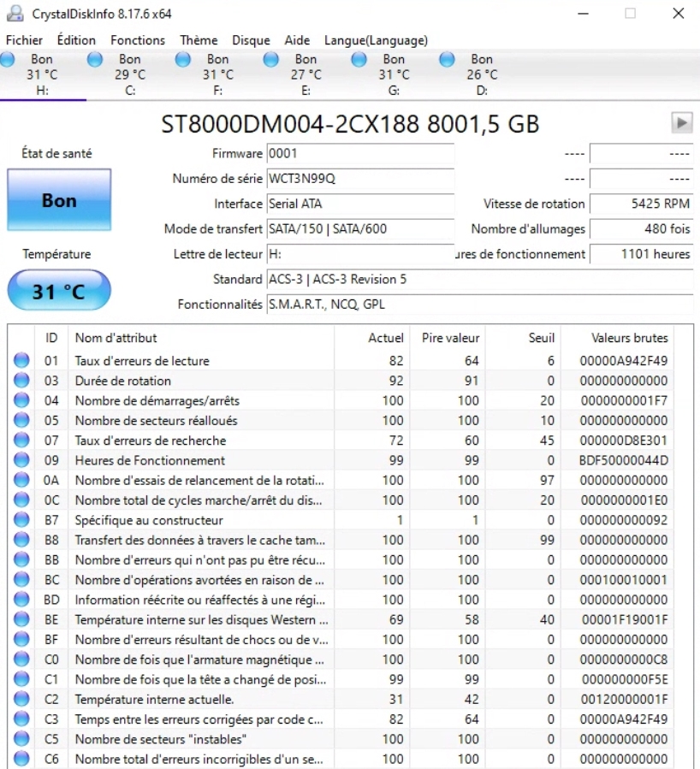Image resolution: width=700 pixels, height=769 pixels.
Task: Click the Firmware value field
Action: coord(360,154)
